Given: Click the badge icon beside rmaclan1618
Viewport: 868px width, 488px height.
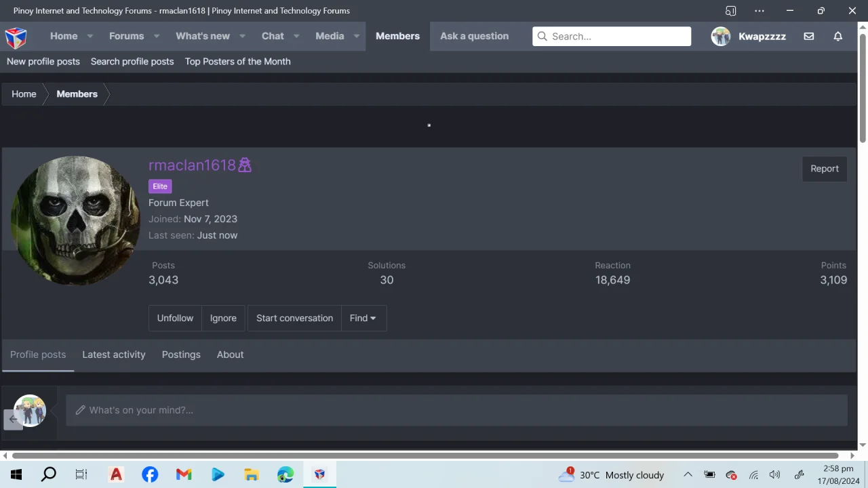Looking at the screenshot, I should tap(245, 165).
